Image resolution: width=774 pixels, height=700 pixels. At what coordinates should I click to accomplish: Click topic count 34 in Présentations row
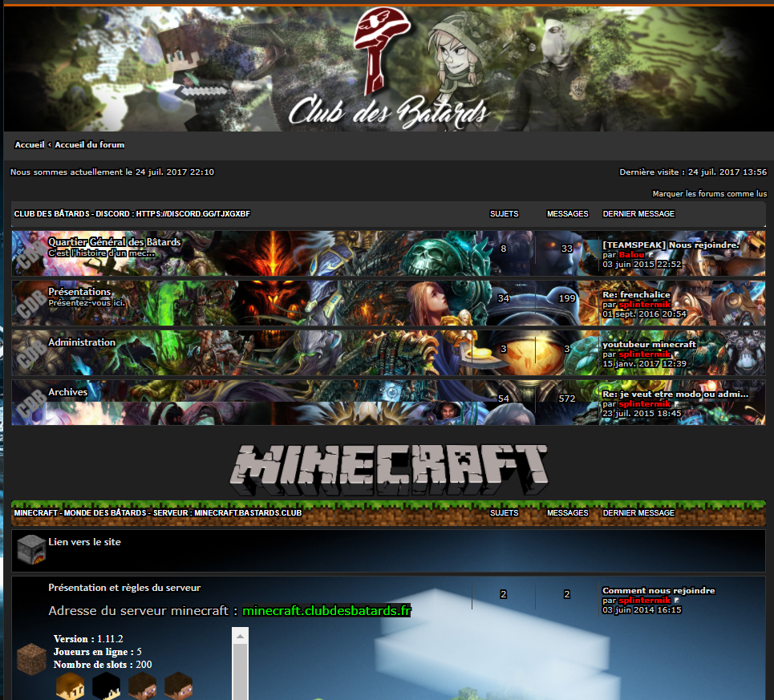pyautogui.click(x=504, y=298)
